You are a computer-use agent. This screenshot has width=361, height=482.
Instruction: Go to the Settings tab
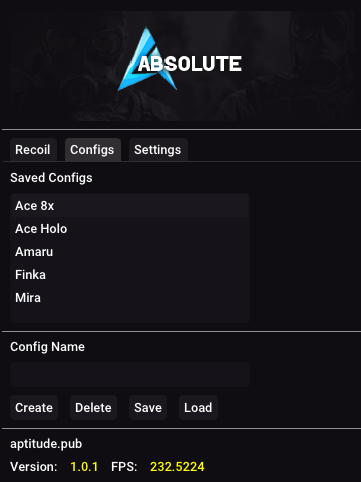158,150
